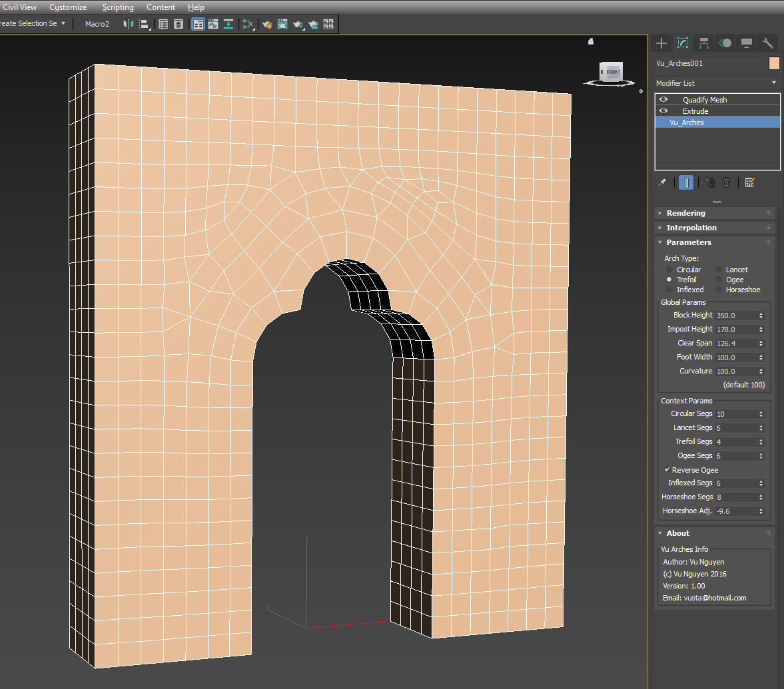Open the Customize menu
Image resolution: width=784 pixels, height=689 pixels.
(x=68, y=7)
